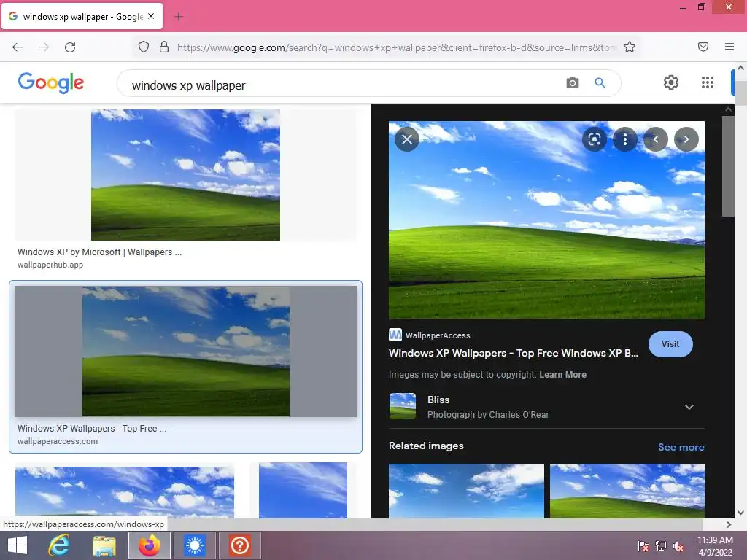
Task: Search by image using camera icon
Action: point(573,83)
